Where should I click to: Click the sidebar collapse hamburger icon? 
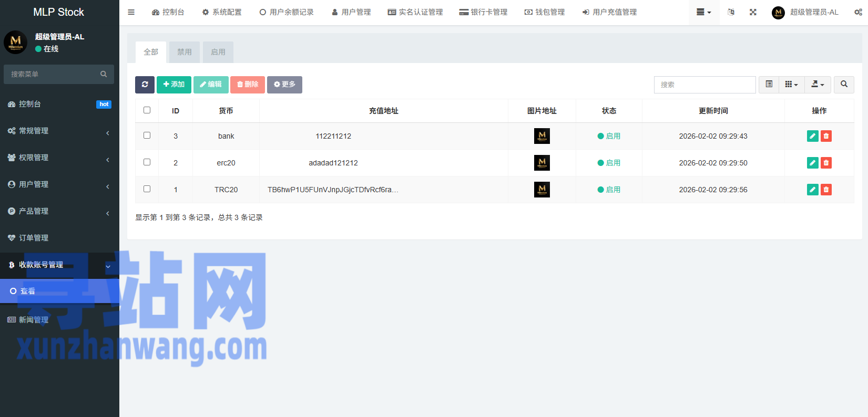[x=131, y=12]
